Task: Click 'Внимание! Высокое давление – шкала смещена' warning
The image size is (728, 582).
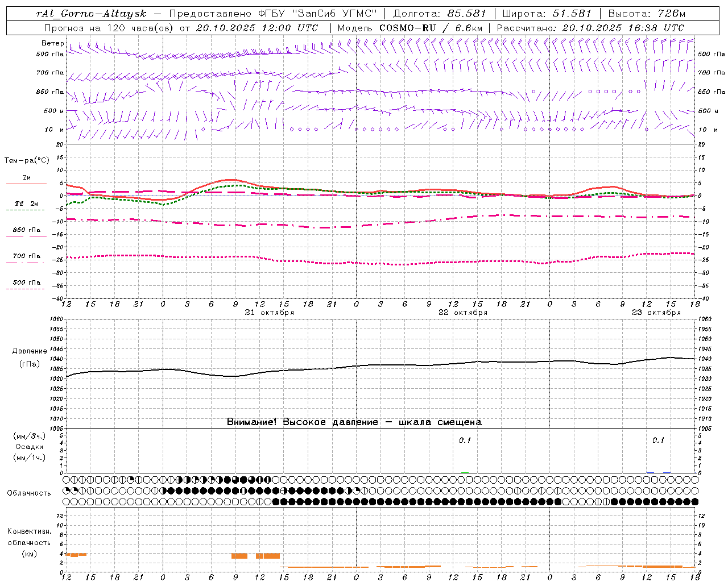Action: pyautogui.click(x=354, y=422)
